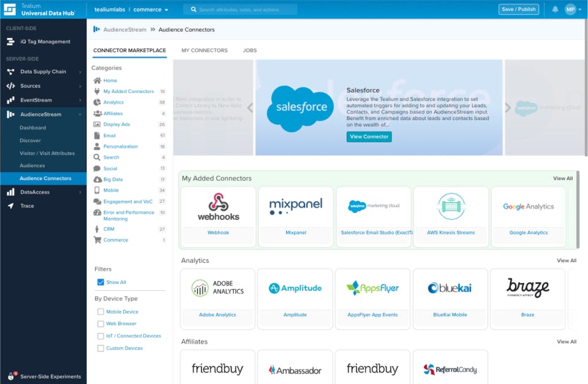Check the IoT / Connected Devices checkbox

(x=100, y=336)
